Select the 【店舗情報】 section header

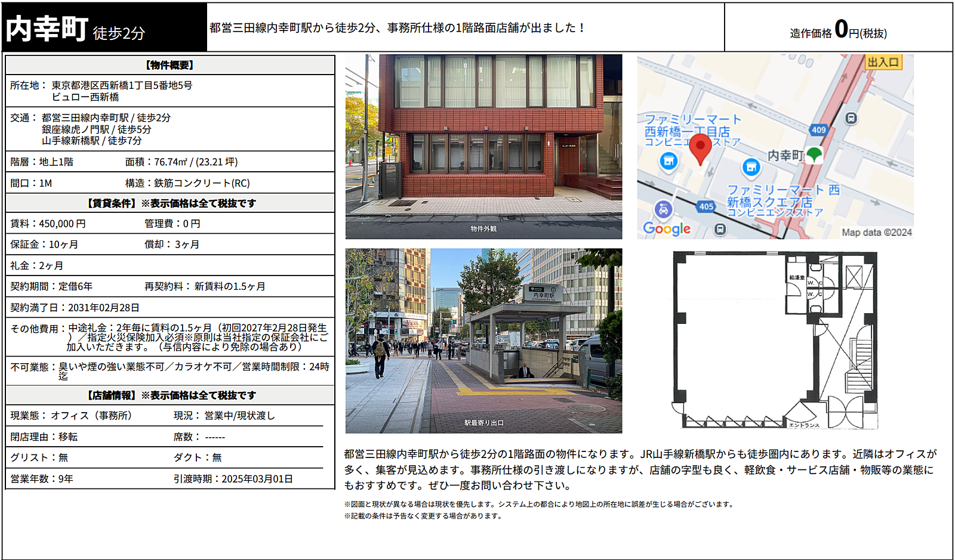pyautogui.click(x=170, y=395)
